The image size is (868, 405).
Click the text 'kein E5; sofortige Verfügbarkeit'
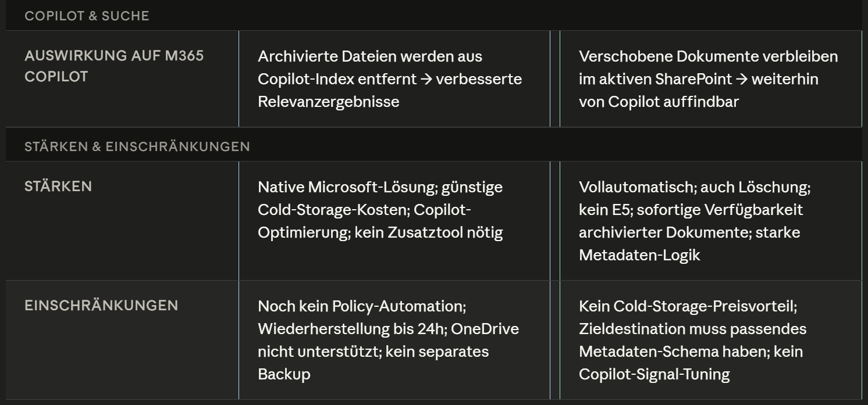(691, 210)
